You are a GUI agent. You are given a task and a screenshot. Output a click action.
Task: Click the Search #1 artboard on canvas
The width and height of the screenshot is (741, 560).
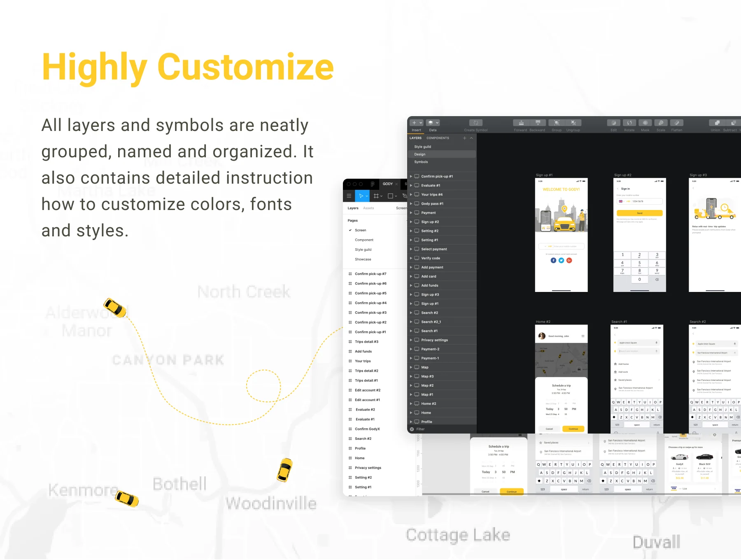click(636, 379)
